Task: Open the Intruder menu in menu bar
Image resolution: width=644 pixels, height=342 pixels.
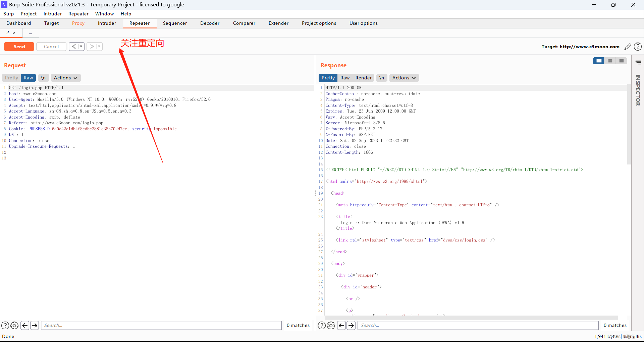Action: coord(53,14)
